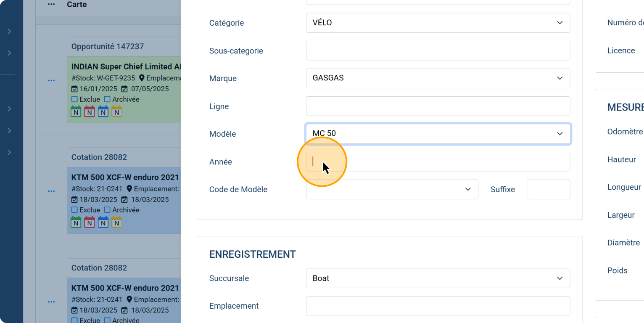The height and width of the screenshot is (323, 644).
Task: Click the location pin icon on the INDIAN card
Action: (142, 78)
